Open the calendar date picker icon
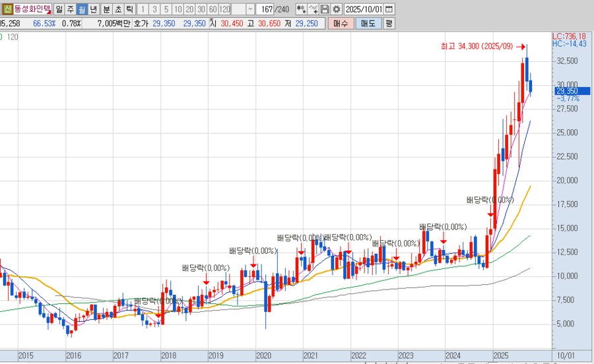 (x=388, y=10)
